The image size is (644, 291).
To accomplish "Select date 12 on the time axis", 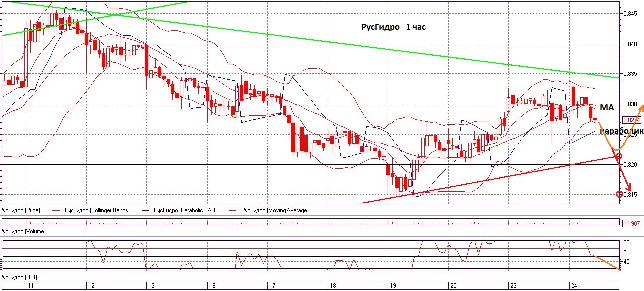I will tap(91, 286).
